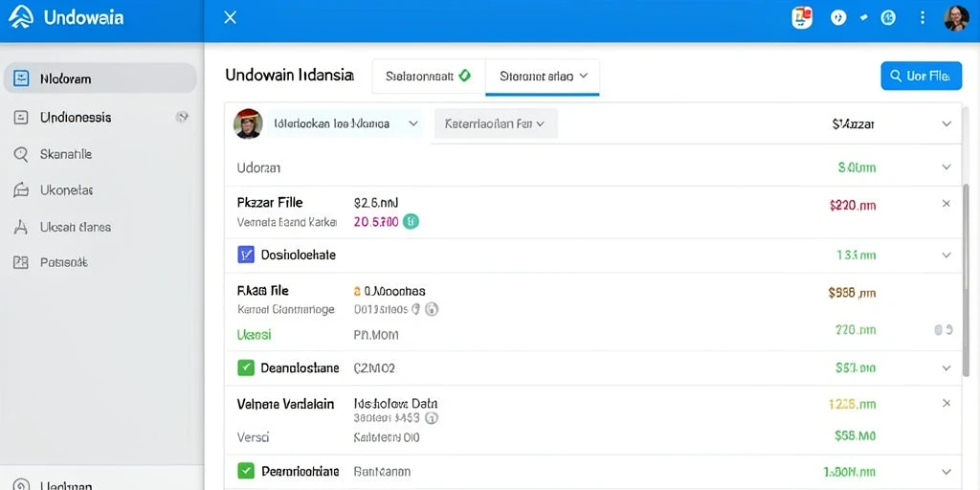980x490 pixels.
Task: Click the Pkazar Fille title
Action: click(x=270, y=203)
